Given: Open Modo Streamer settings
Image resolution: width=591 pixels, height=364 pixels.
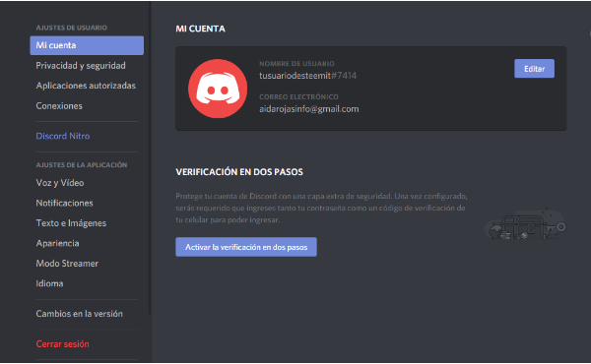Looking at the screenshot, I should (67, 264).
